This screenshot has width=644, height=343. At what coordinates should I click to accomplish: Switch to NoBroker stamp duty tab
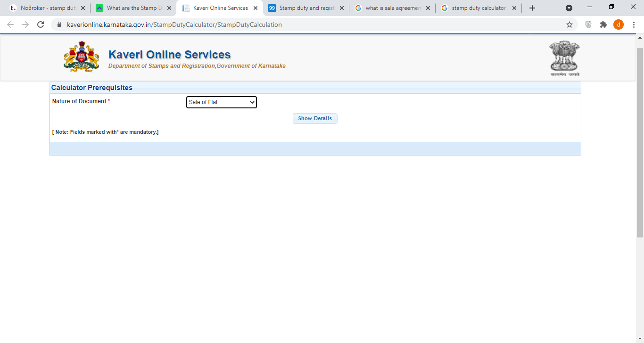coord(45,8)
